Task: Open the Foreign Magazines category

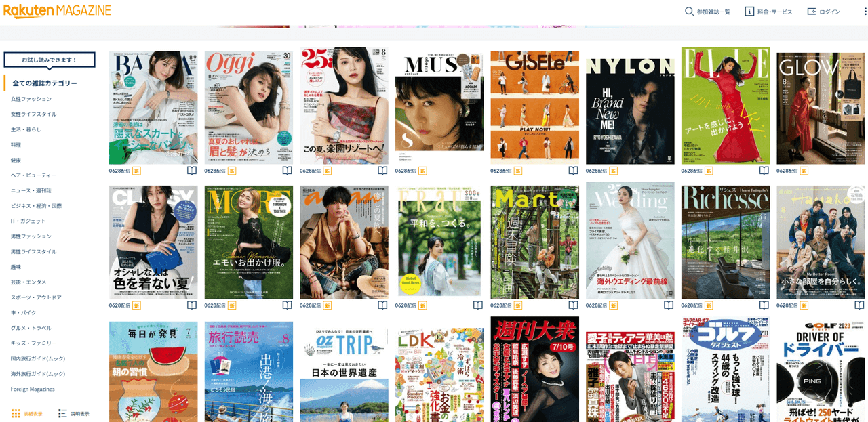Action: click(x=33, y=389)
